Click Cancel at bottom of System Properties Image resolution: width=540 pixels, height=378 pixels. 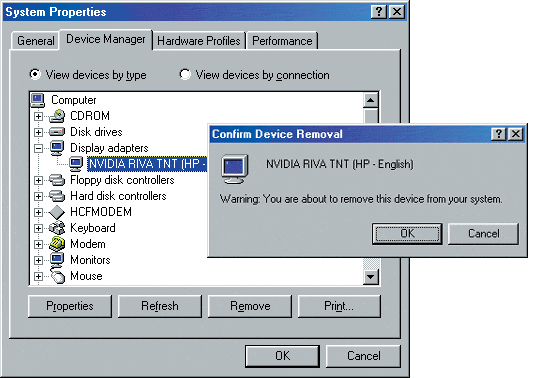pyautogui.click(x=363, y=356)
